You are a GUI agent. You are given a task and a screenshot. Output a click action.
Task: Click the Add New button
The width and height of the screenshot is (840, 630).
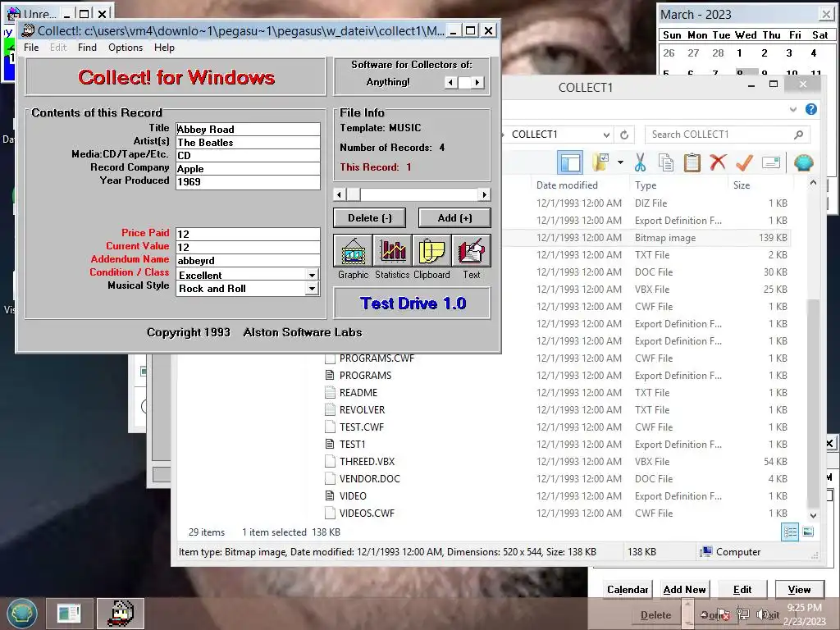click(684, 590)
